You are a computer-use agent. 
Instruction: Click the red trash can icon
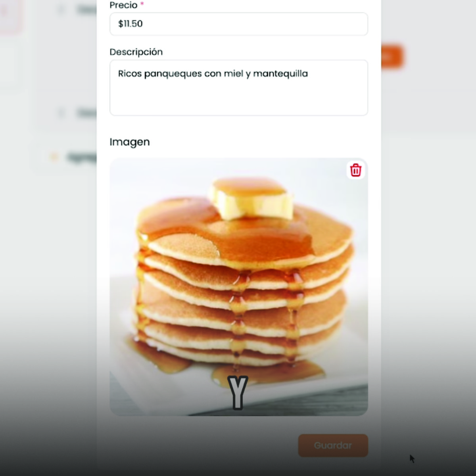356,170
